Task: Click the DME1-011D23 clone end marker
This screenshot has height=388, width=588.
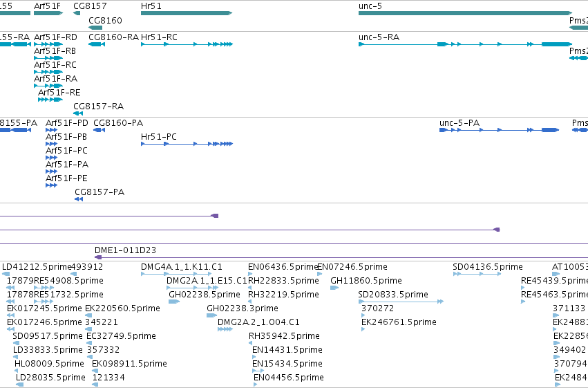Action: [98, 257]
